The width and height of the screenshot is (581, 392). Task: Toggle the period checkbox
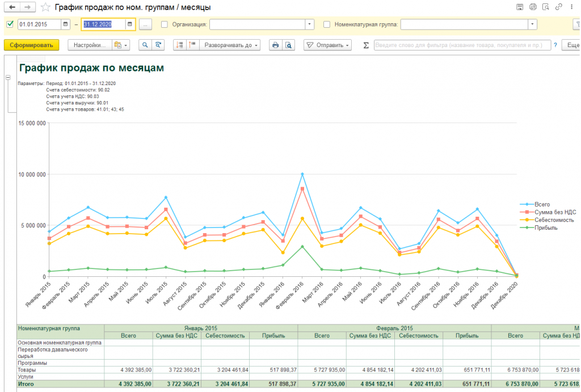click(10, 24)
